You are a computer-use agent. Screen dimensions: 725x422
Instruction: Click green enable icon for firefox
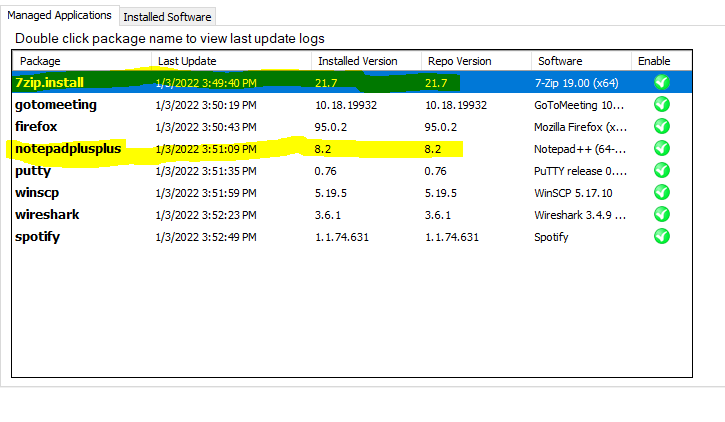point(661,126)
